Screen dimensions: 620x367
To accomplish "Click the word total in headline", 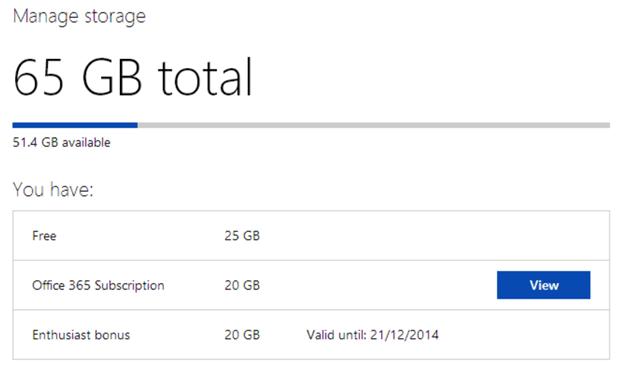I will pos(205,77).
